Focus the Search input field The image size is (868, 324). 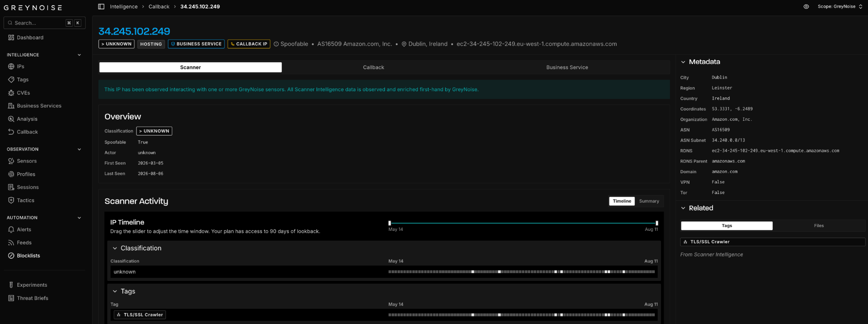coord(45,23)
